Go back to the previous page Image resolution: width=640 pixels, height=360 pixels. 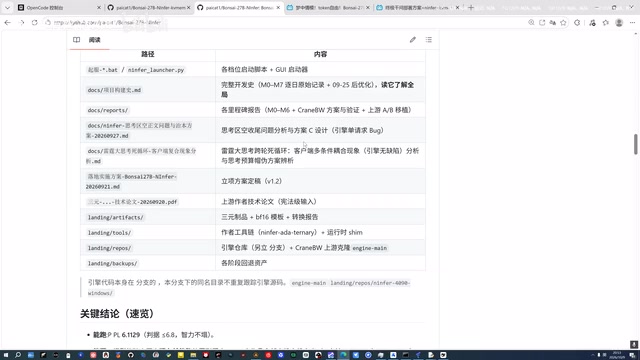[8, 22]
